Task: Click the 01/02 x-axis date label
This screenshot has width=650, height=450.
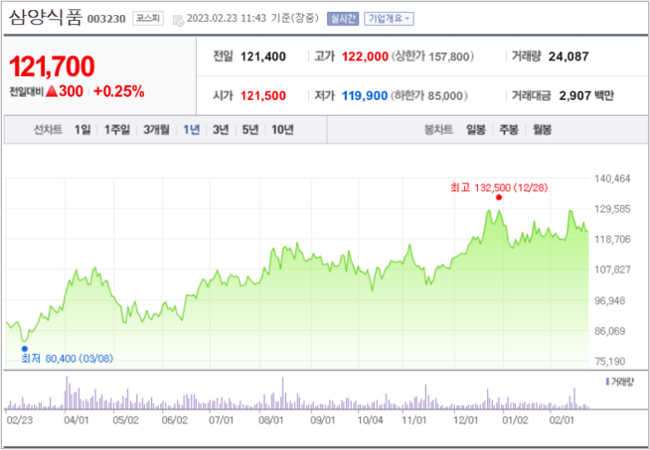Action: pos(515,420)
